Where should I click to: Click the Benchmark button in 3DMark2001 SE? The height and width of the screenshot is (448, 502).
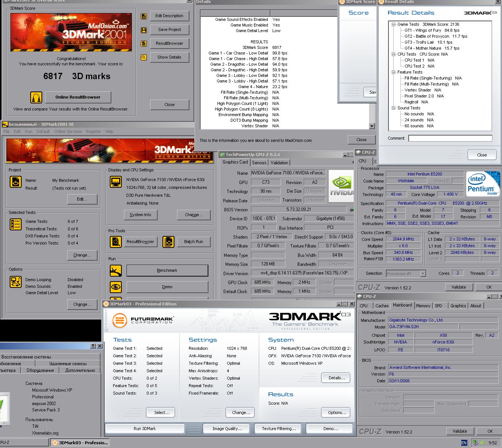coord(167,271)
